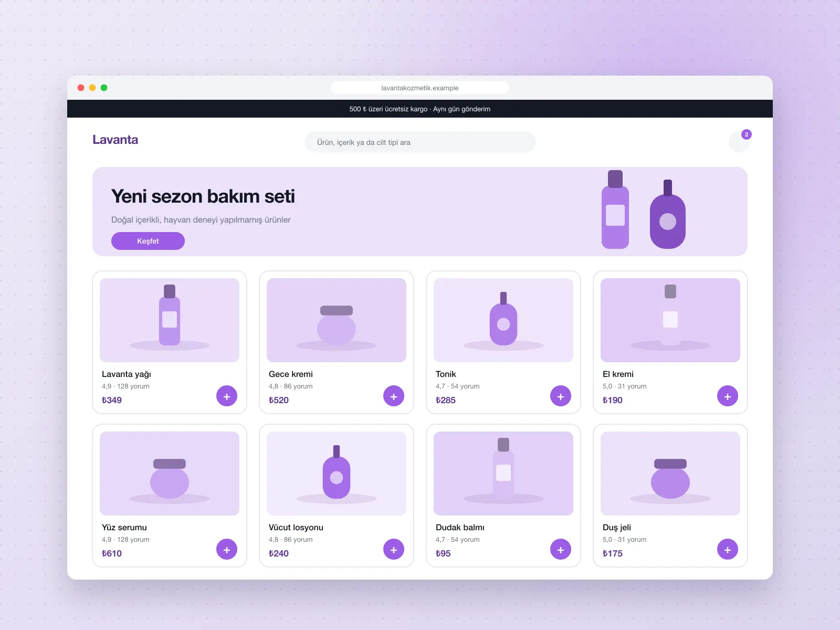Add El kremi to cart
This screenshot has height=630, width=840.
click(728, 396)
